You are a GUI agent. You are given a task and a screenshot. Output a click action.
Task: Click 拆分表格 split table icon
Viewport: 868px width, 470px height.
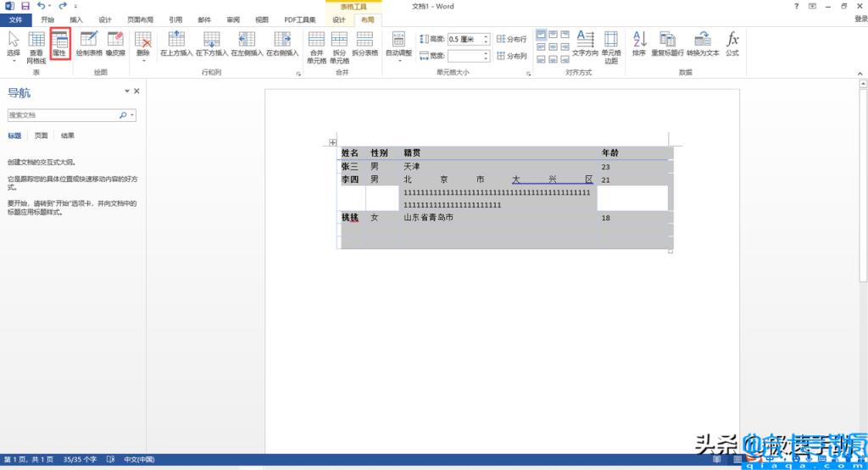click(364, 42)
